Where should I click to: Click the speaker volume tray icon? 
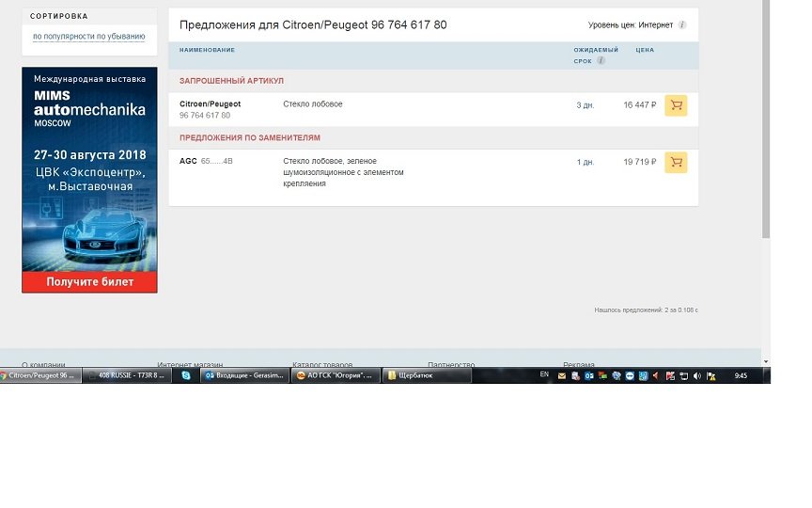tap(697, 375)
